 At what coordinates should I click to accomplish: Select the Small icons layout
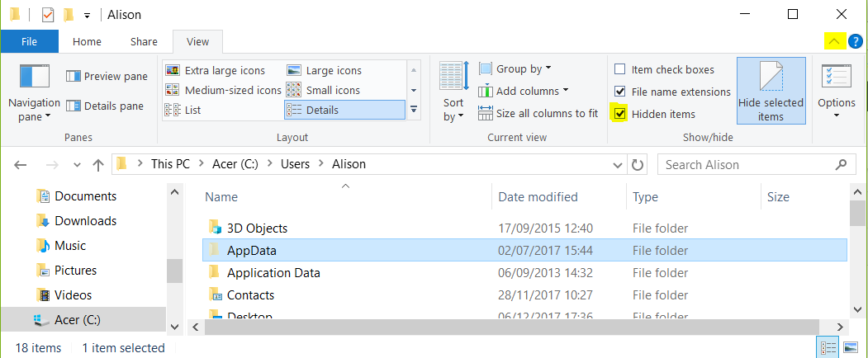pos(323,90)
